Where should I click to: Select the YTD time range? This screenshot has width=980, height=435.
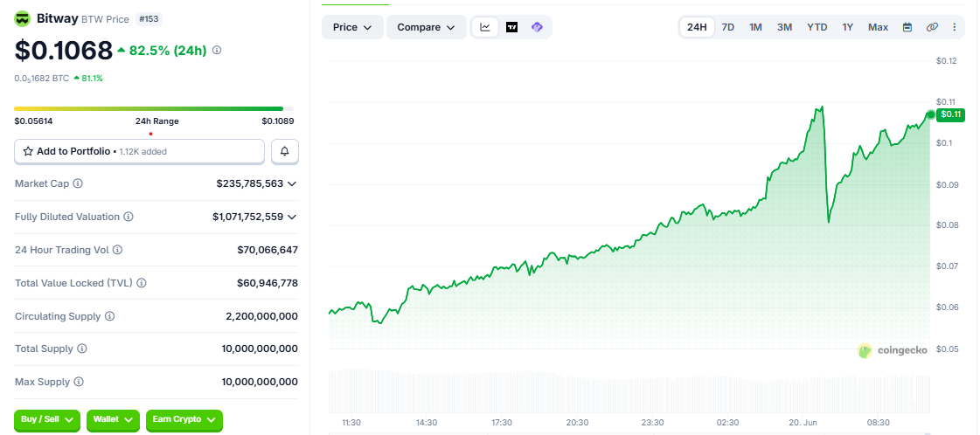(817, 27)
